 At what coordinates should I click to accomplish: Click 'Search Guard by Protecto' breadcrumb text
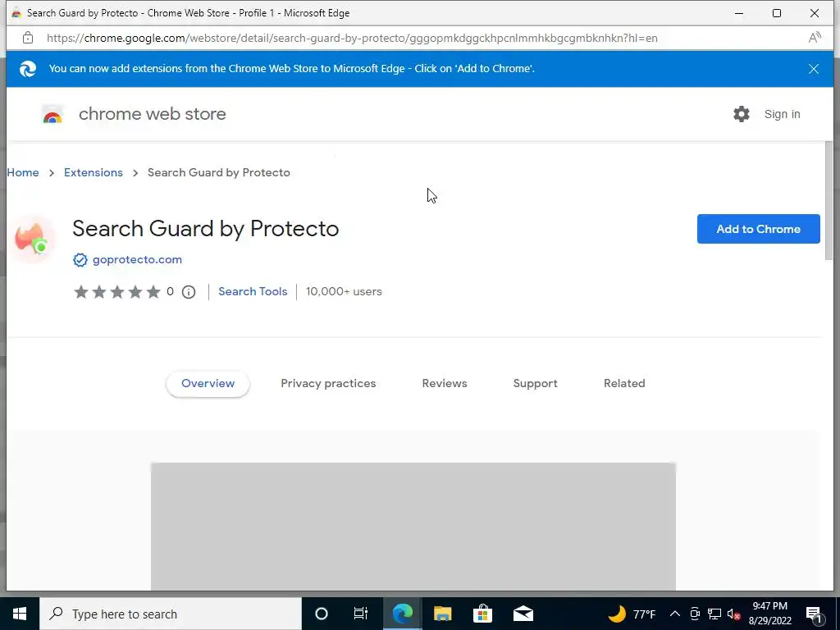(218, 172)
